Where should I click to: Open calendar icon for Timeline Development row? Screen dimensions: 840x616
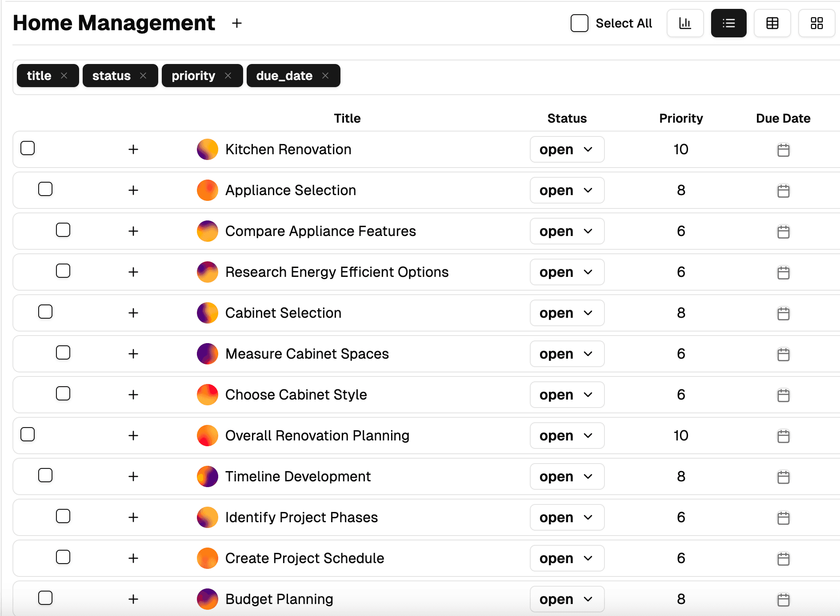[x=783, y=477]
